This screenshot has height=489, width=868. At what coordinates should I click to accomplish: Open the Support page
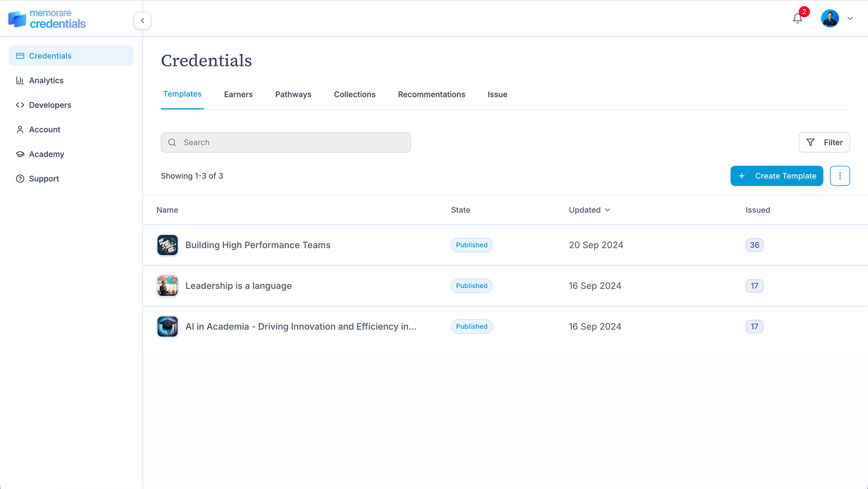(71, 179)
